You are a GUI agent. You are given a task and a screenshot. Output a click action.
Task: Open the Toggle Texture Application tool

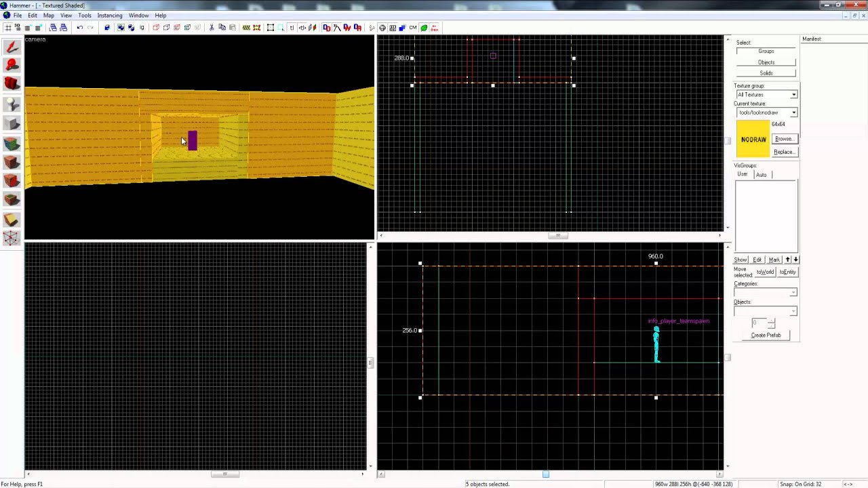coord(11,143)
